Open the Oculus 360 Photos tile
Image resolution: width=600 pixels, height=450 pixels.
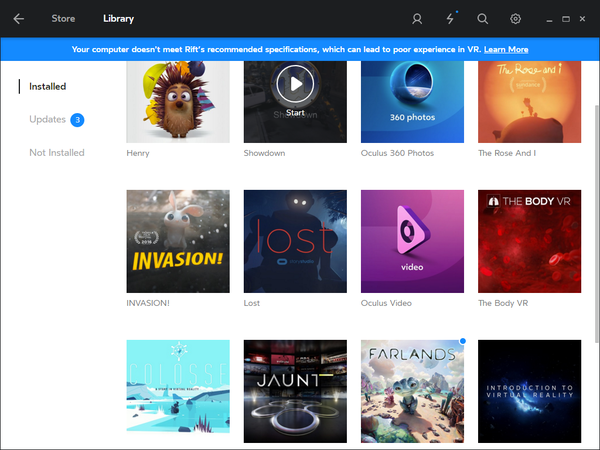pos(412,102)
